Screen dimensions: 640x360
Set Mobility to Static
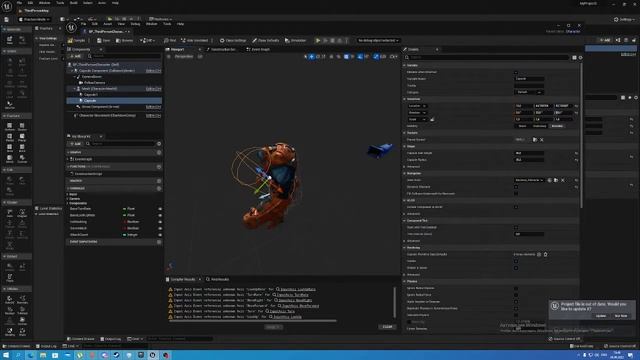pos(522,126)
